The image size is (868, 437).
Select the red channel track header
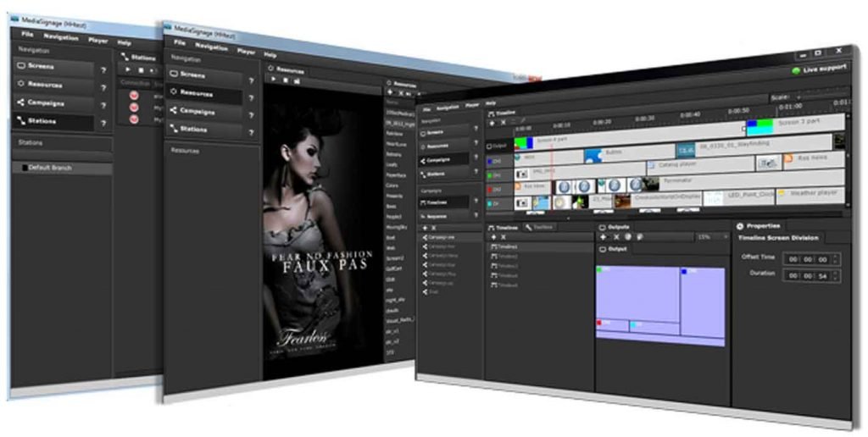point(498,190)
